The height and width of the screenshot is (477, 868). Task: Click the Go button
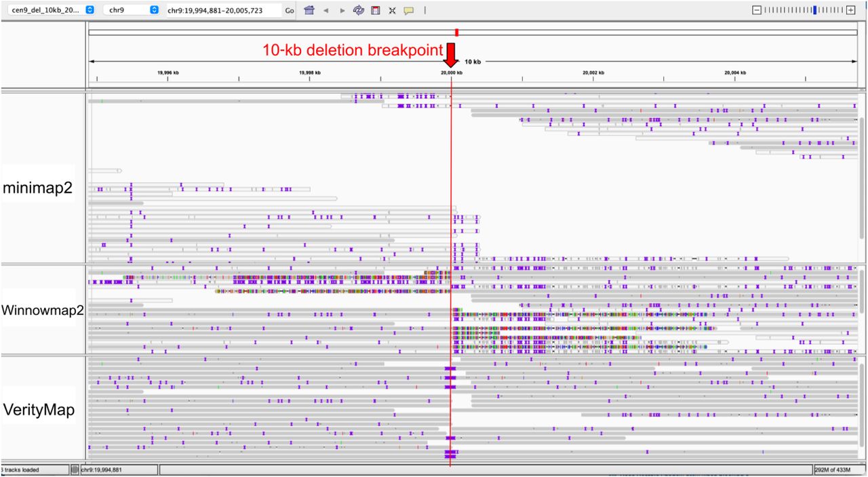pyautogui.click(x=290, y=11)
